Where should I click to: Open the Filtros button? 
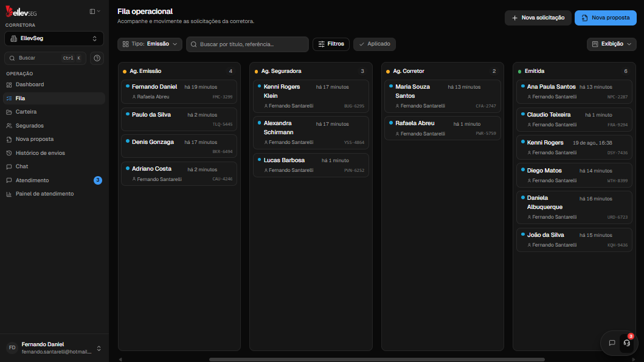point(331,44)
